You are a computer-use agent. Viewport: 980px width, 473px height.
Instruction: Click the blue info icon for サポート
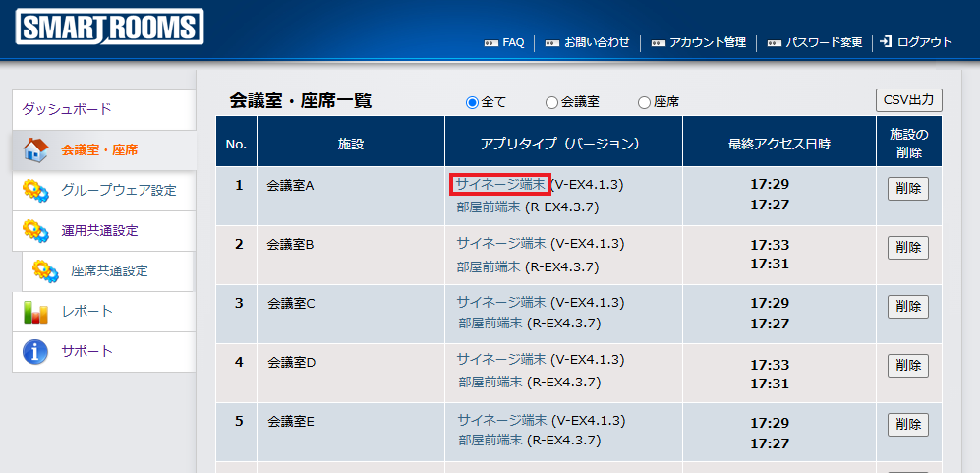tap(35, 351)
